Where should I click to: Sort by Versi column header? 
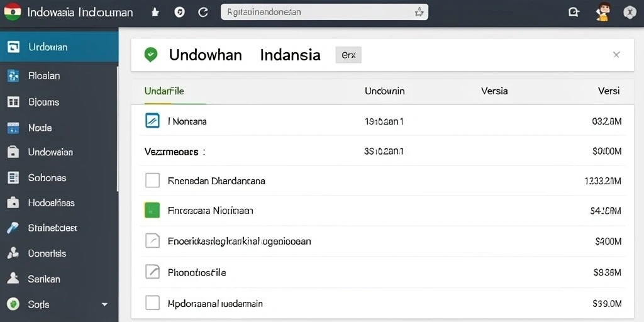609,91
